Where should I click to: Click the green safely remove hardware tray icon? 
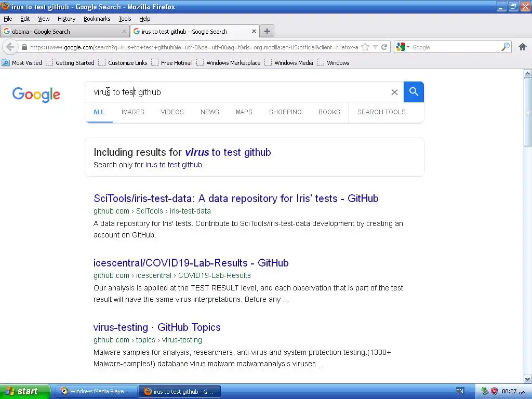[x=485, y=391]
